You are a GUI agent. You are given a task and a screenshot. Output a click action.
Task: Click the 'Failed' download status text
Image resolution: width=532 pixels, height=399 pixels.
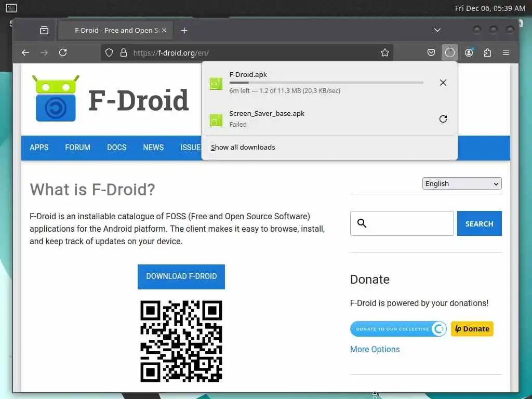click(x=238, y=125)
